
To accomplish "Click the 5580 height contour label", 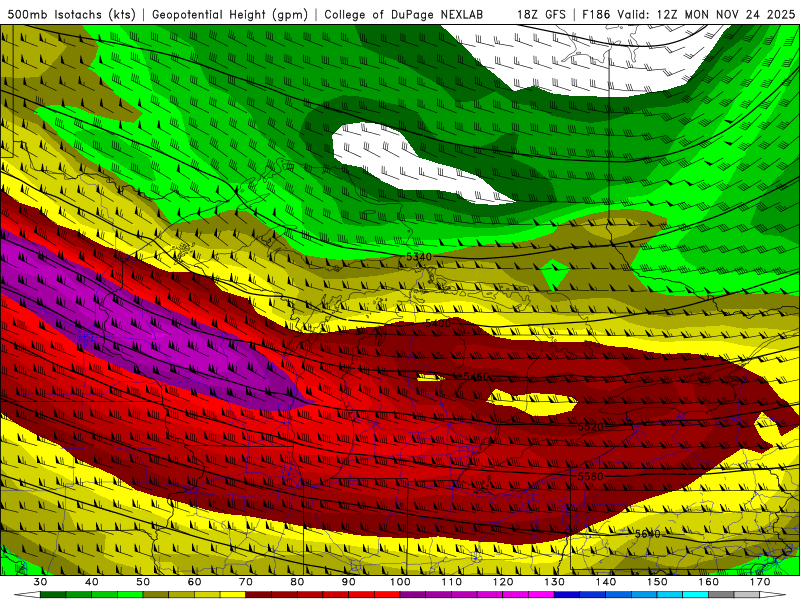I will pyautogui.click(x=590, y=476).
